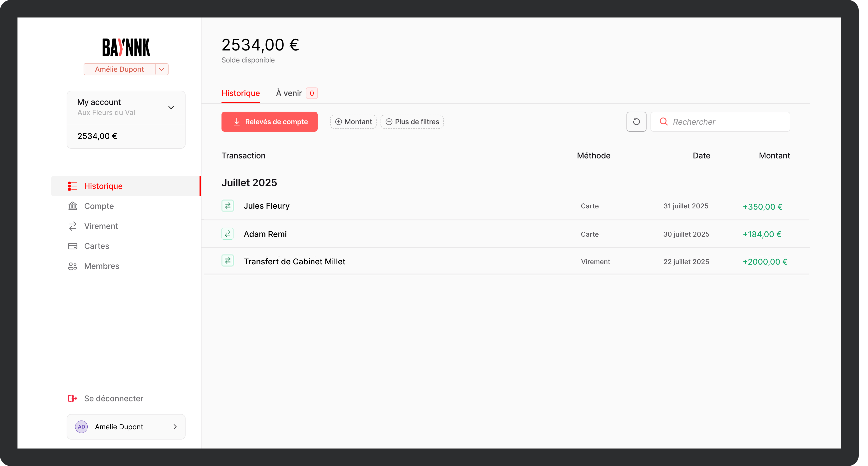Click the 2534,00 € balance in sidebar card
The height and width of the screenshot is (466, 868).
click(97, 136)
